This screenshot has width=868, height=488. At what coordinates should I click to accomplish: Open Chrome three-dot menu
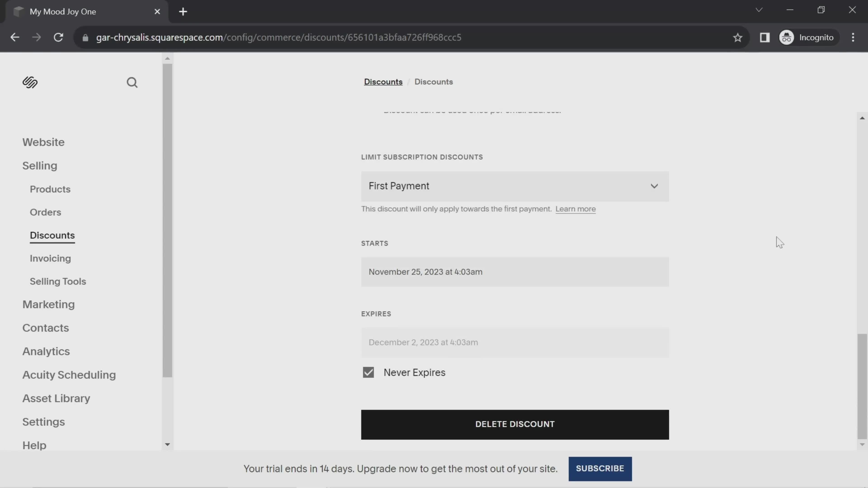coord(853,37)
